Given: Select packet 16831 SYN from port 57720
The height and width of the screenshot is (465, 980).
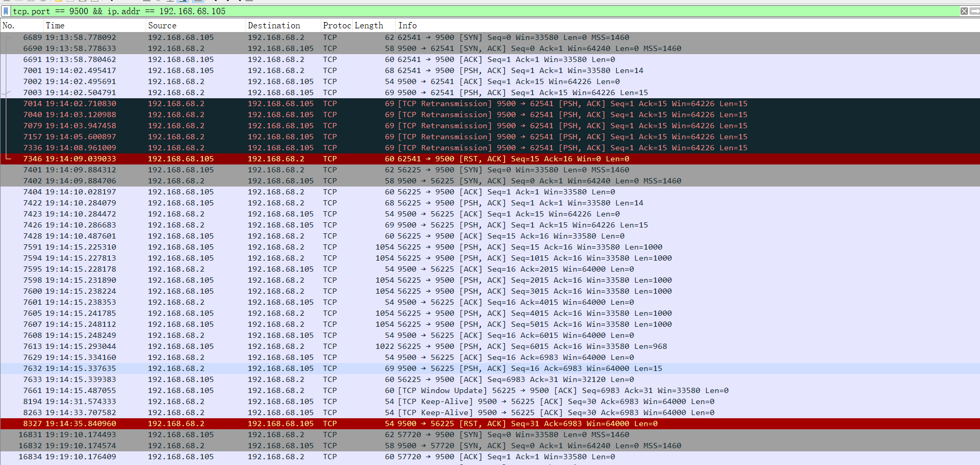Looking at the screenshot, I should [x=490, y=435].
